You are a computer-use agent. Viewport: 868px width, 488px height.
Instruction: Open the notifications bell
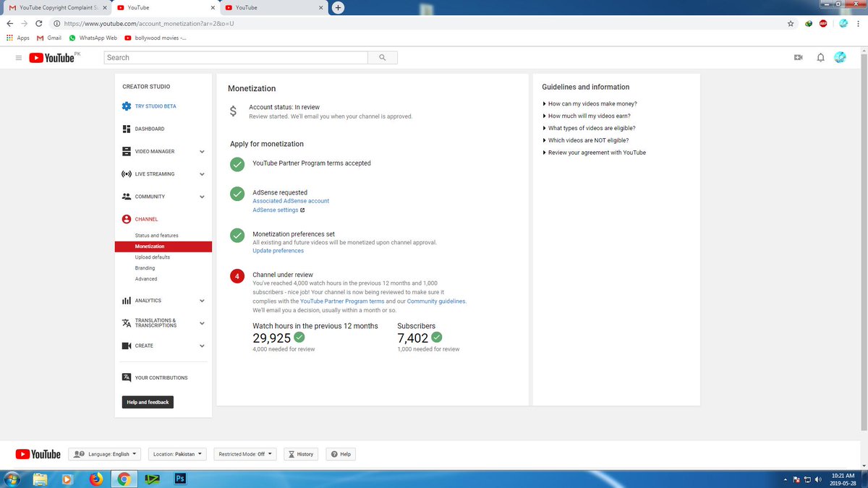click(x=820, y=58)
